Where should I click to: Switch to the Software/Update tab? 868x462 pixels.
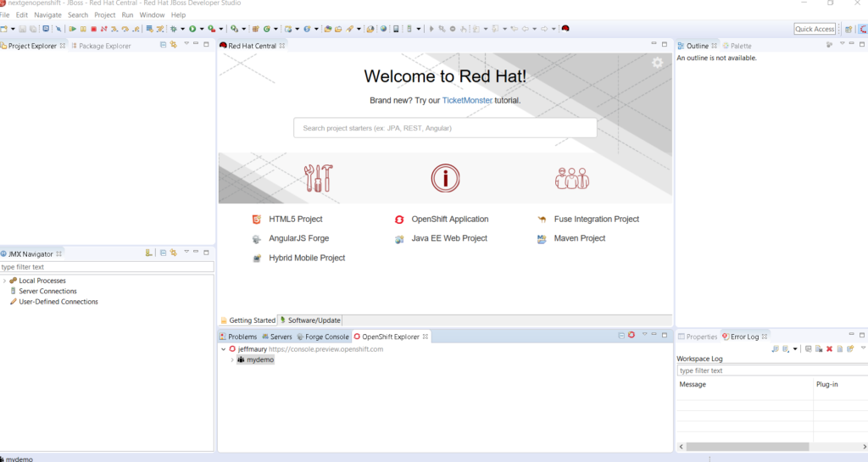pos(313,320)
